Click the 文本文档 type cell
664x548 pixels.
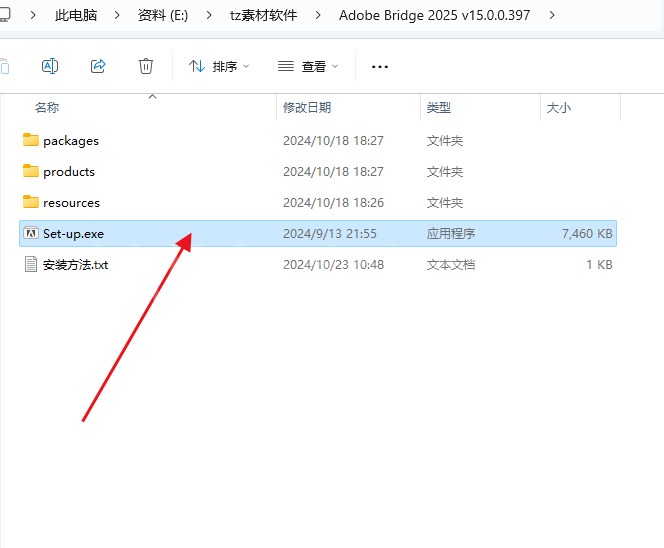tap(451, 265)
